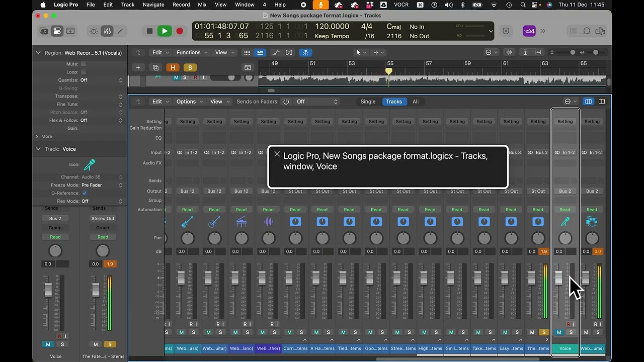Open the LCD display mode dropdown arrow
The height and width of the screenshot is (362, 644).
[491, 31]
